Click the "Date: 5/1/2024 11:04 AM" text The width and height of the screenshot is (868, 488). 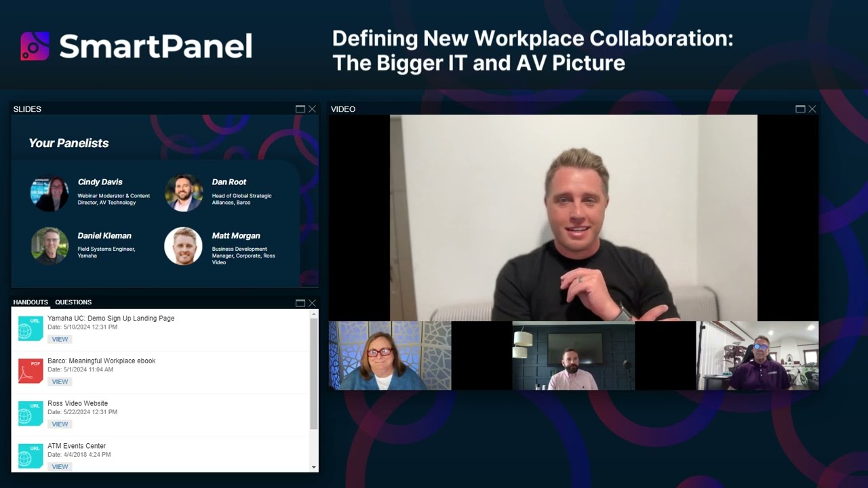click(80, 369)
